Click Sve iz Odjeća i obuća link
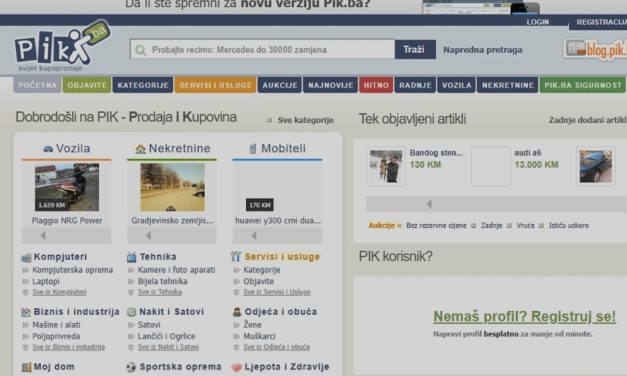The height and width of the screenshot is (376, 627). click(276, 347)
